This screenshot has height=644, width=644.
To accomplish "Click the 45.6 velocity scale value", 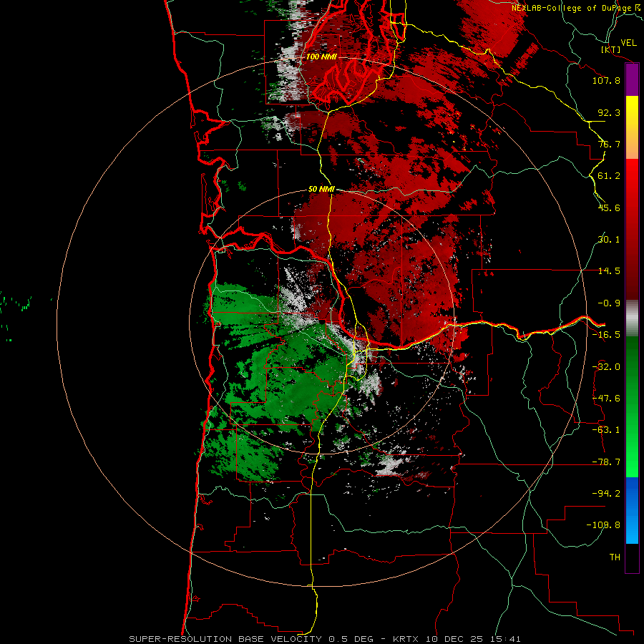I will pyautogui.click(x=609, y=208).
